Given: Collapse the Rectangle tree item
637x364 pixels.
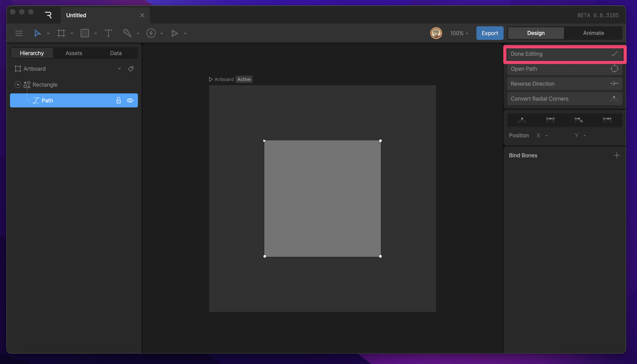Looking at the screenshot, I should point(18,85).
